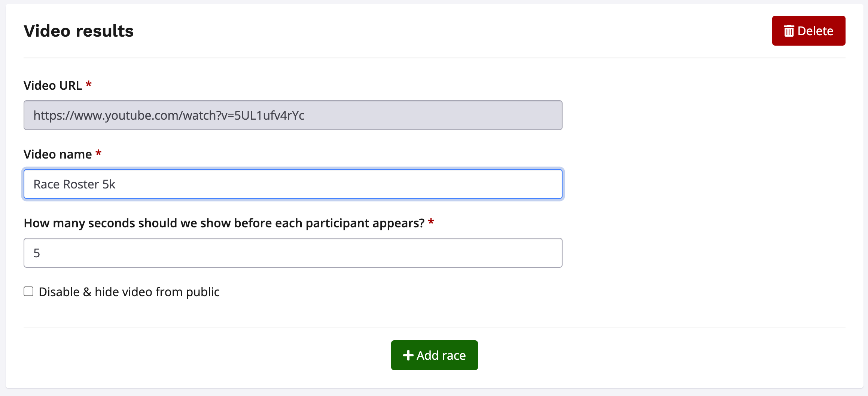Click the red asterisk next to Video URL
Image resolution: width=868 pixels, height=396 pixels.
tap(89, 85)
